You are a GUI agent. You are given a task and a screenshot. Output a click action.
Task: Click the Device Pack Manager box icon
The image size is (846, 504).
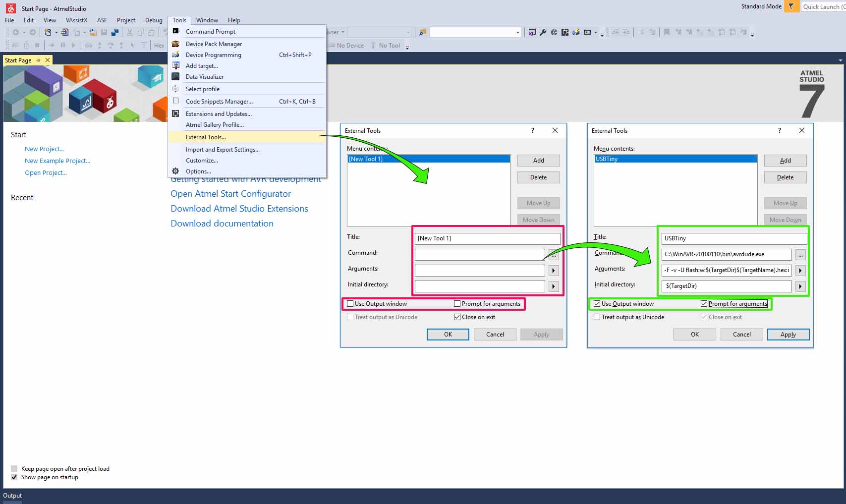point(175,44)
